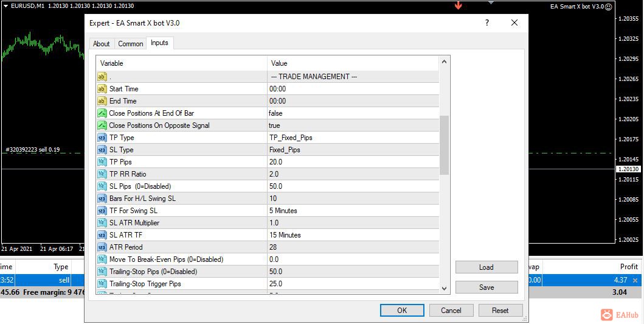This screenshot has height=324, width=644.
Task: Click the icon beside Trailing-Stop Trigger Pips
Action: pyautogui.click(x=102, y=284)
